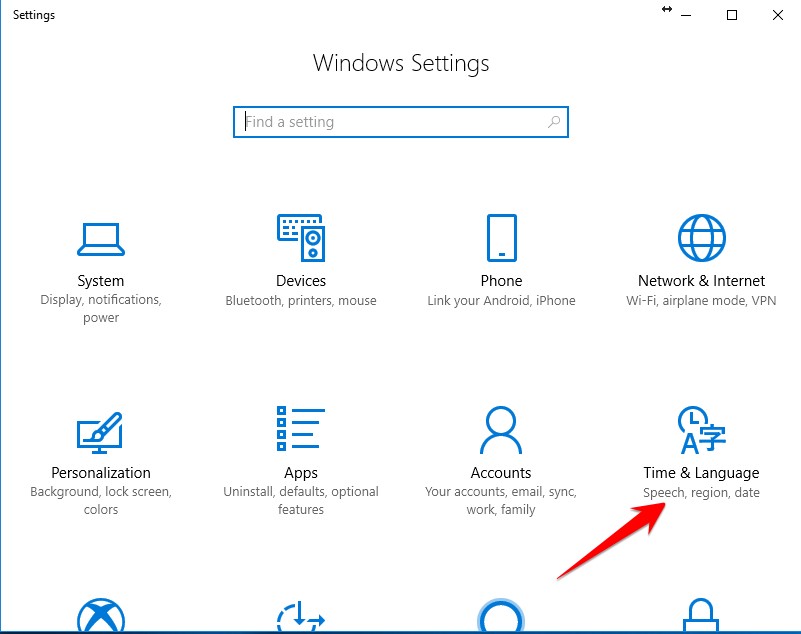Click the Personalization label
The height and width of the screenshot is (634, 801).
click(101, 473)
